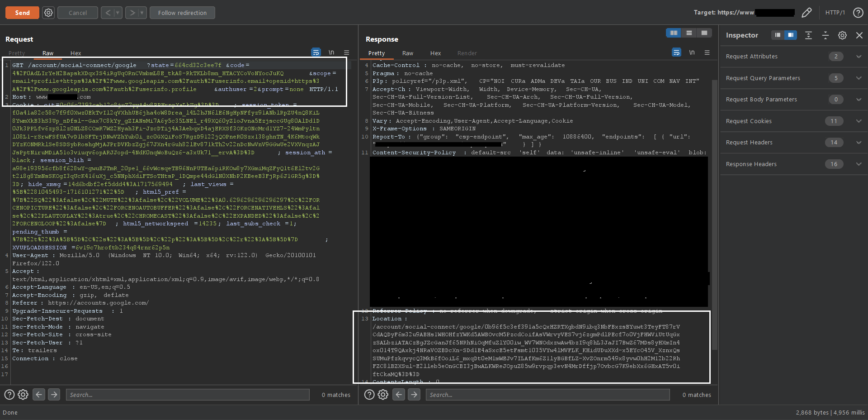Switch to side-by-side response layout

[674, 33]
